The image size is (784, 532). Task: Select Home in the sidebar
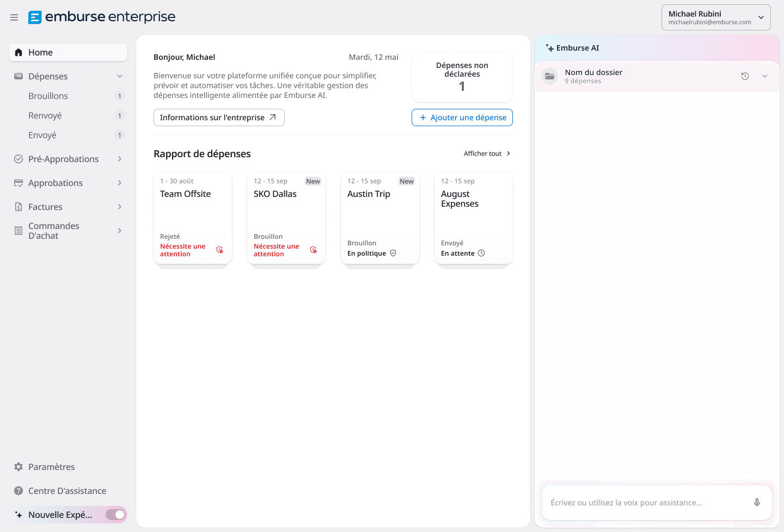(68, 52)
